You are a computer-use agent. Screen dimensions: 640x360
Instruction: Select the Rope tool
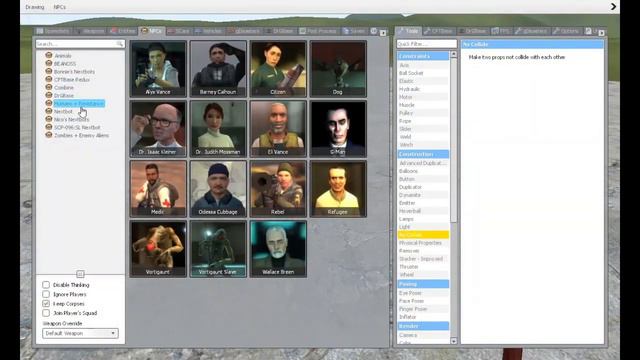[x=423, y=121]
